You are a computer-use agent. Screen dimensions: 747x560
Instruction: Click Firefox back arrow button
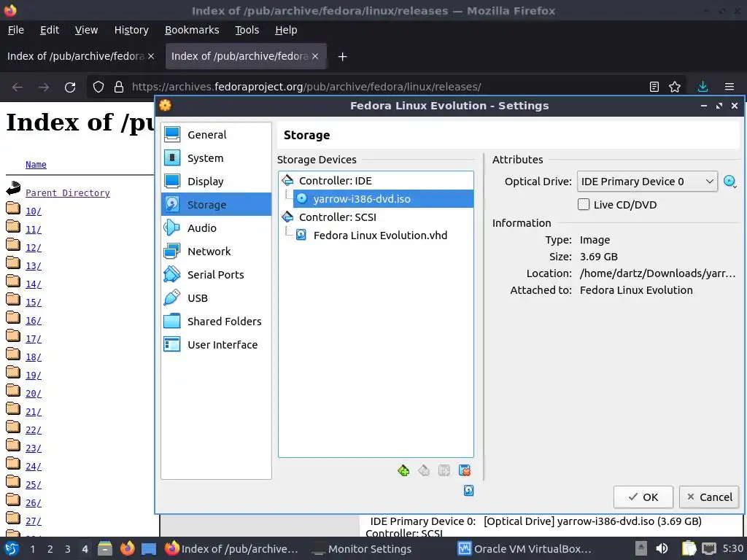pyautogui.click(x=18, y=87)
